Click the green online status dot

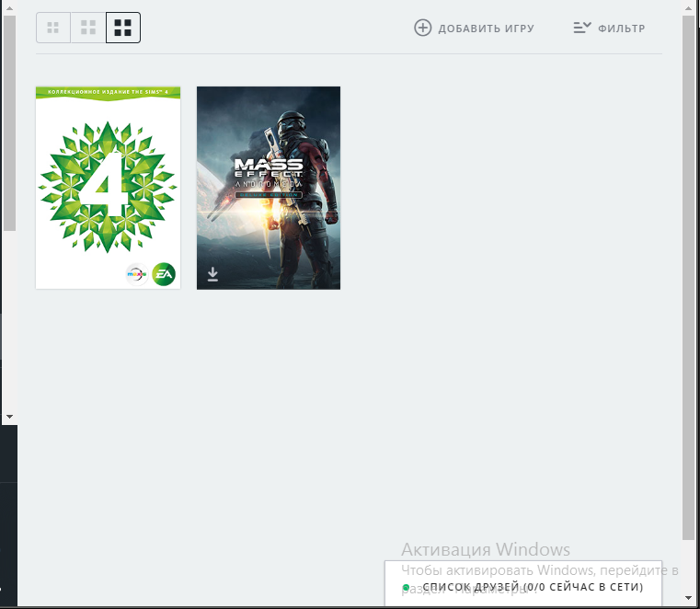pos(406,588)
